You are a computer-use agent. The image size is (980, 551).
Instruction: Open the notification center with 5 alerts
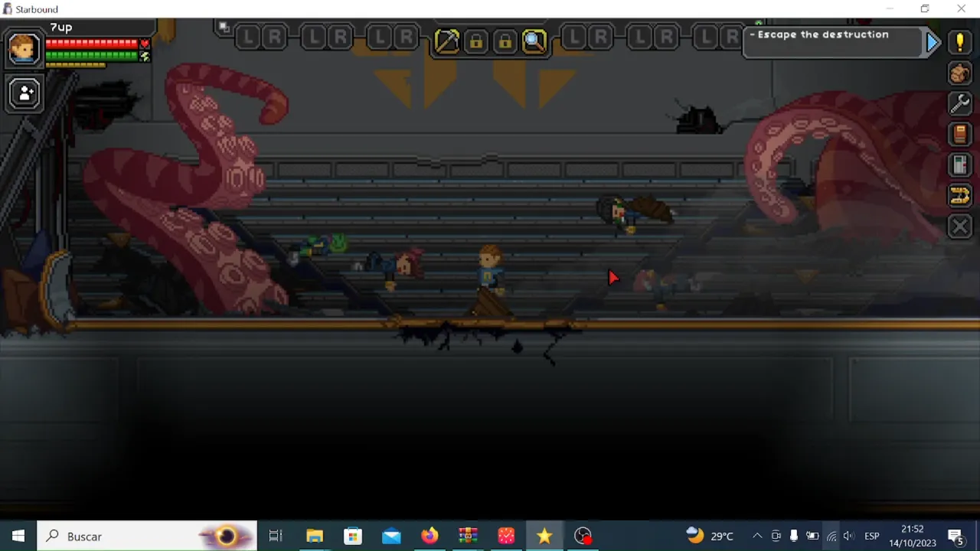click(955, 536)
